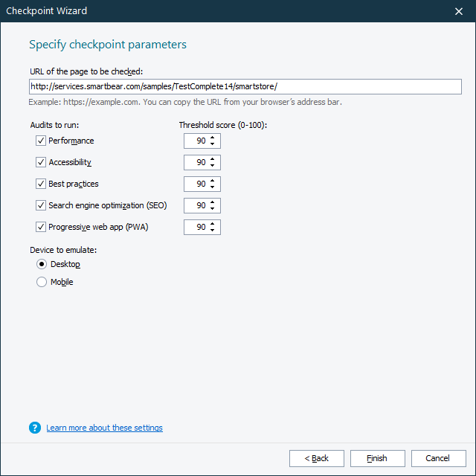
Task: Increase the Best practices threshold with up arrow
Action: (x=213, y=181)
